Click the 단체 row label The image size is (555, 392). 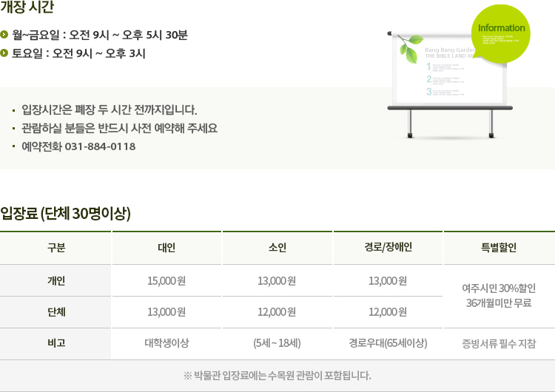point(56,312)
